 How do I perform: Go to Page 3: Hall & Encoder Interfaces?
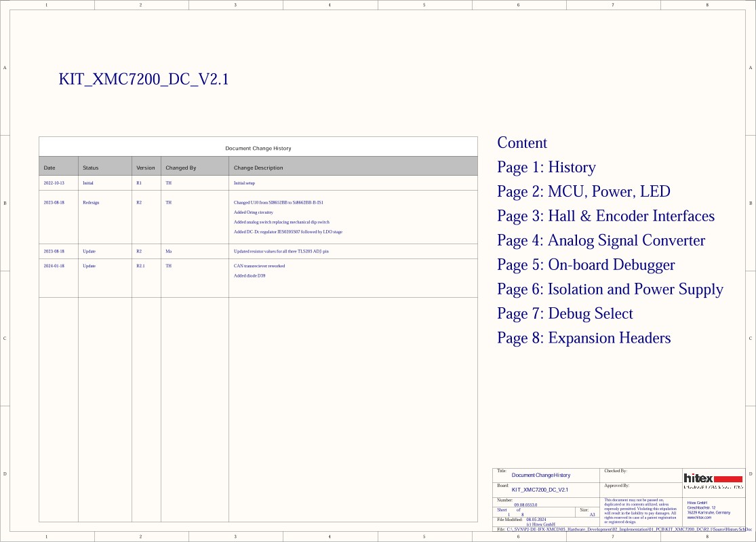point(605,216)
